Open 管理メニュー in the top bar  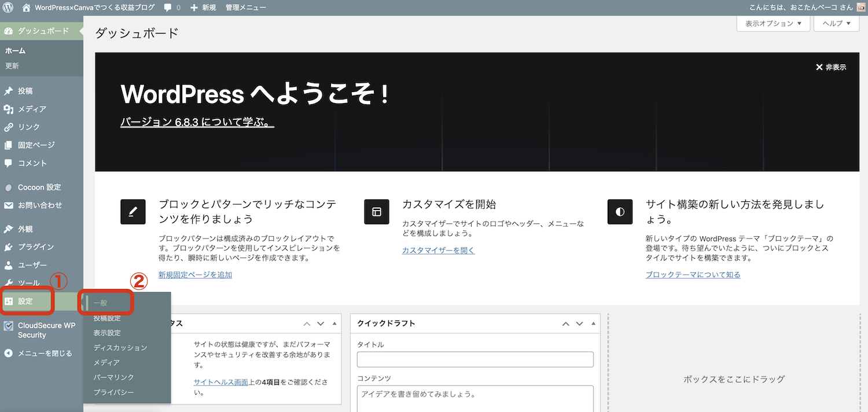click(x=246, y=8)
